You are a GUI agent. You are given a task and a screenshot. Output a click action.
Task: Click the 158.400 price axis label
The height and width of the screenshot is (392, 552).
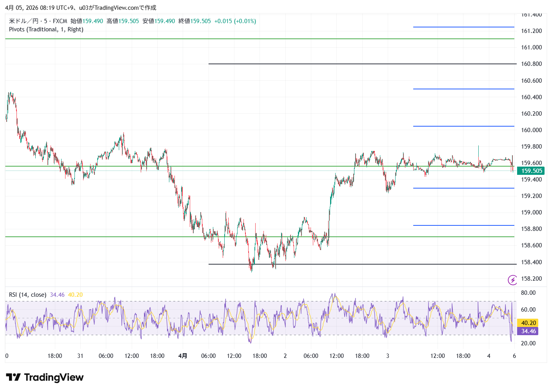point(531,262)
